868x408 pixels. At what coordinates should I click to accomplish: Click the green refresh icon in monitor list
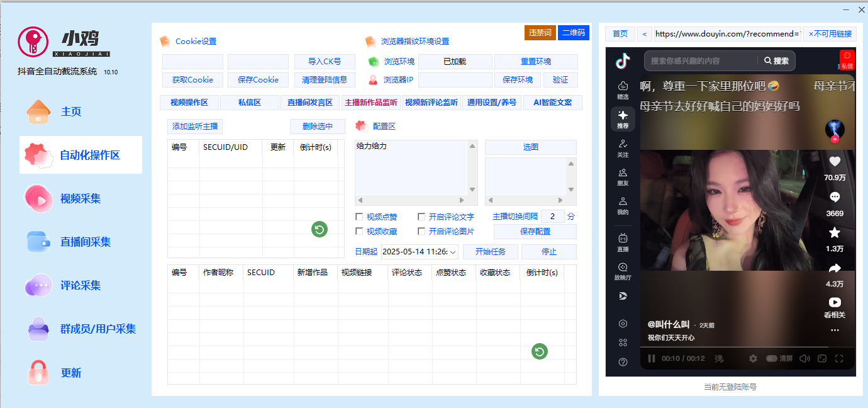pyautogui.click(x=319, y=229)
